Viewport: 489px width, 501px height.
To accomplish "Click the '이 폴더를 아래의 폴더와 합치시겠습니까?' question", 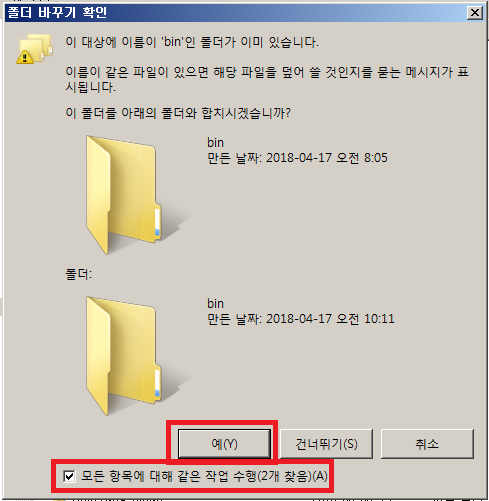I will click(x=178, y=113).
